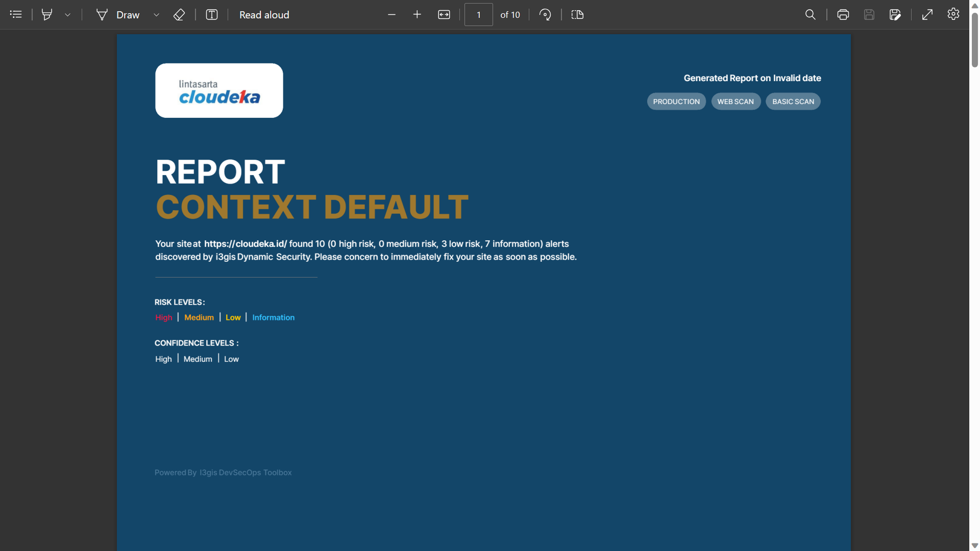Screen dimensions: 980x551
Task: Select the Erase tool
Action: coord(179,15)
